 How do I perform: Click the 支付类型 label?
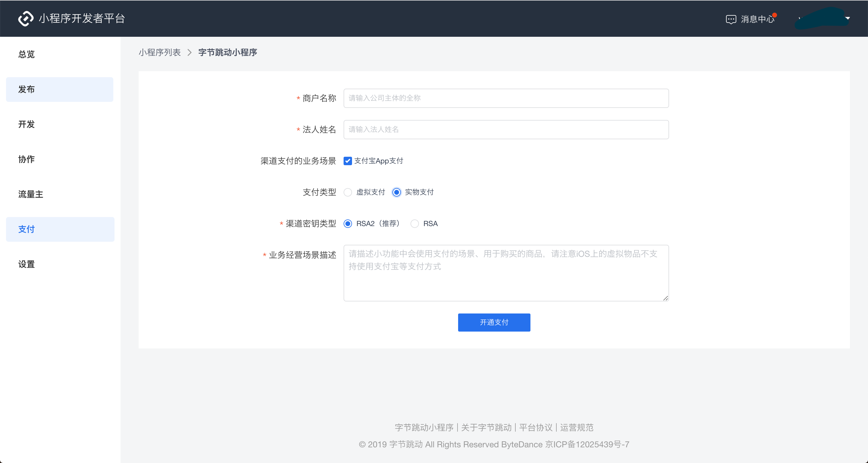point(319,192)
